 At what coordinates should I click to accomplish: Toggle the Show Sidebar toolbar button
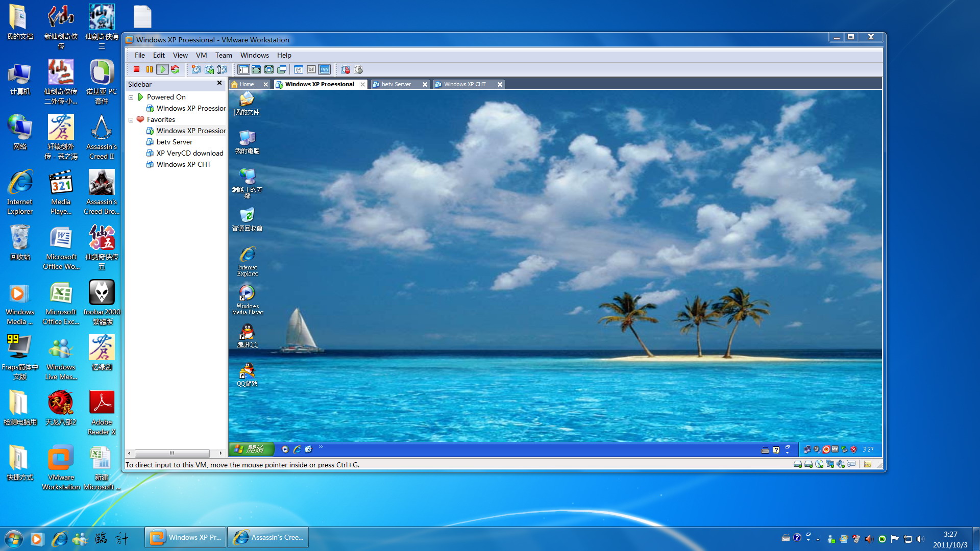[x=243, y=69]
